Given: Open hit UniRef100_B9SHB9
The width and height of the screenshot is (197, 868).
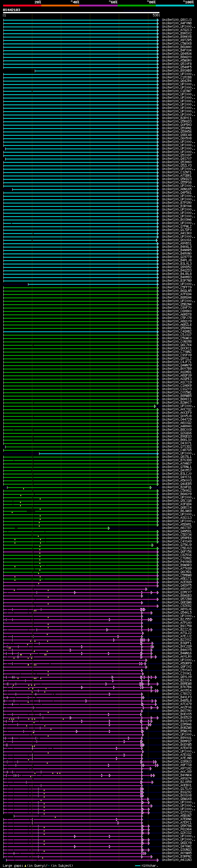Looking at the screenshot, I should [177, 71].
